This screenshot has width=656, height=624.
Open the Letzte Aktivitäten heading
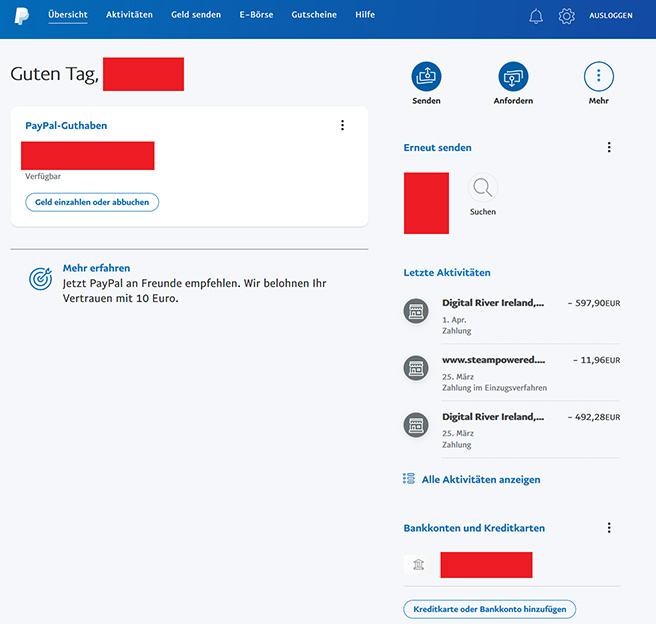pyautogui.click(x=447, y=273)
